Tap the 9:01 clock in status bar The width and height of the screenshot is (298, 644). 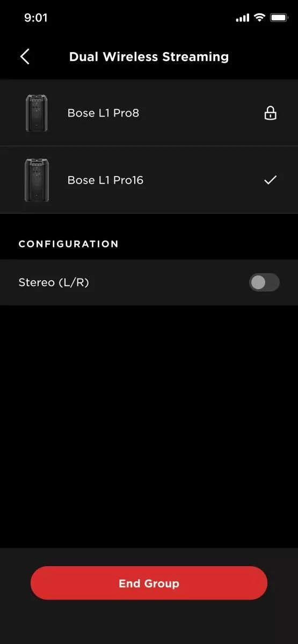pos(36,18)
